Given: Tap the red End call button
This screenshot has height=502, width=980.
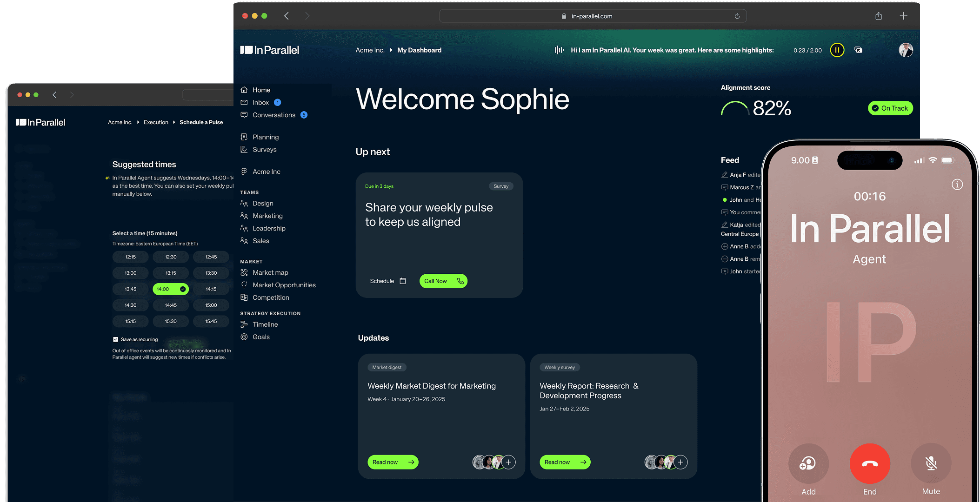Looking at the screenshot, I should [869, 463].
